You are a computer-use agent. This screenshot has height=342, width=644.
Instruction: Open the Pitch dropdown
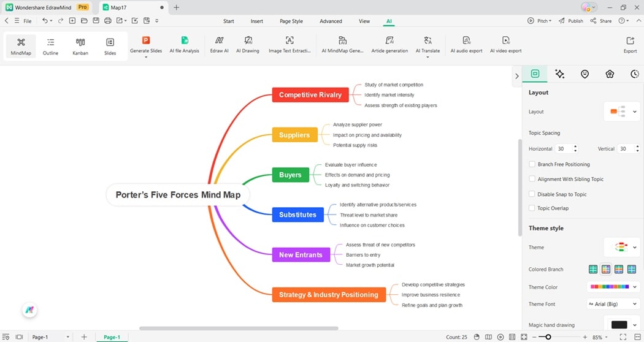(540, 21)
